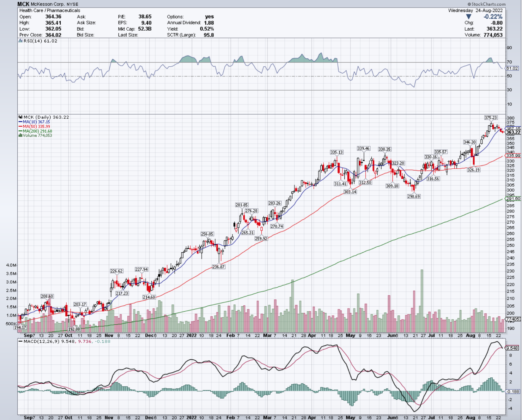
Task: Click the -0.22% percent change
Action: [493, 17]
